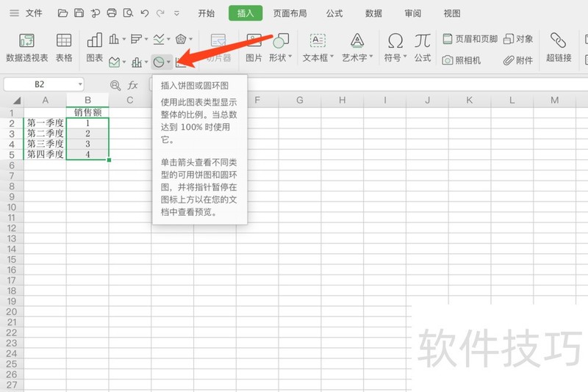Screen dimensions: 588x392
Task: Click the fx insert function icon
Action: [133, 85]
